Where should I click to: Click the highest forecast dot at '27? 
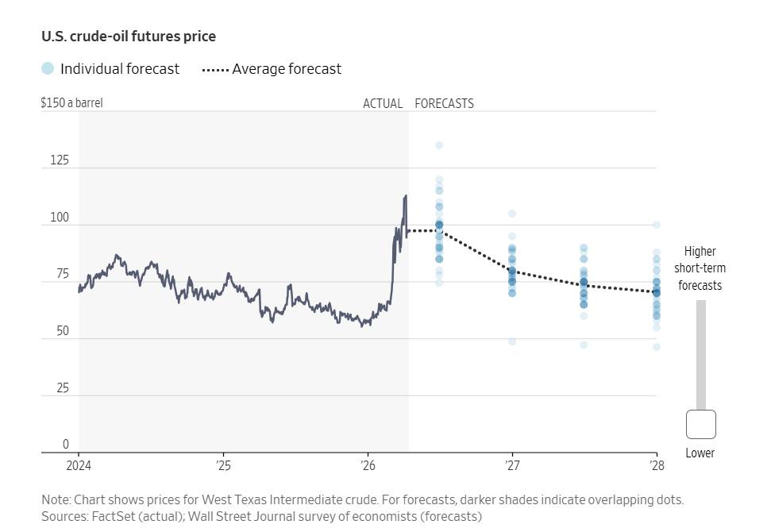512,214
